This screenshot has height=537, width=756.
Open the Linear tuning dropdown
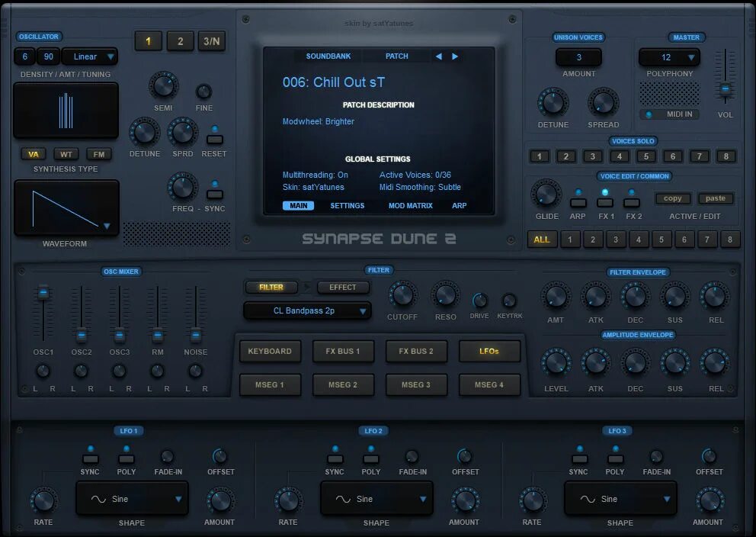[89, 56]
